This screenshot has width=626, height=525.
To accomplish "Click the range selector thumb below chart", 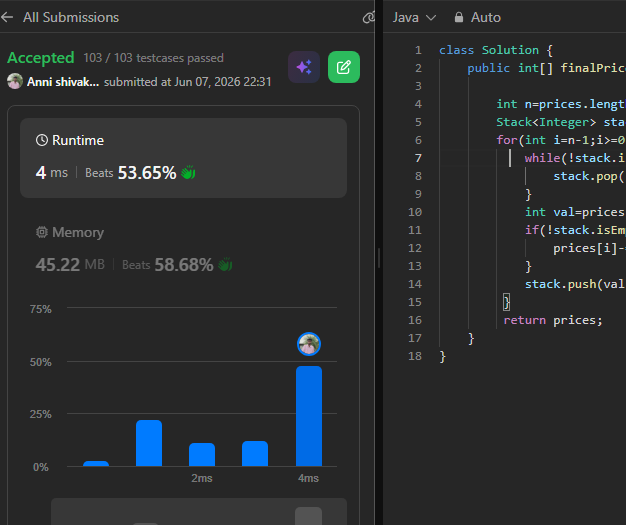I will click(x=308, y=516).
